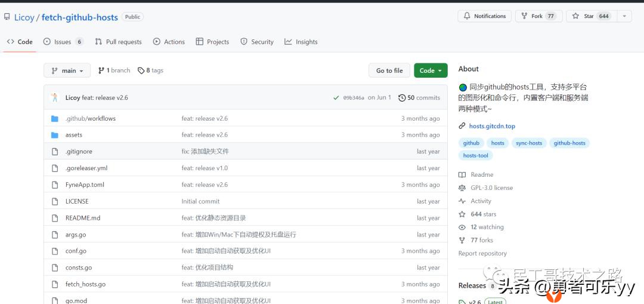Open the FyneApp.toml file

(x=85, y=185)
